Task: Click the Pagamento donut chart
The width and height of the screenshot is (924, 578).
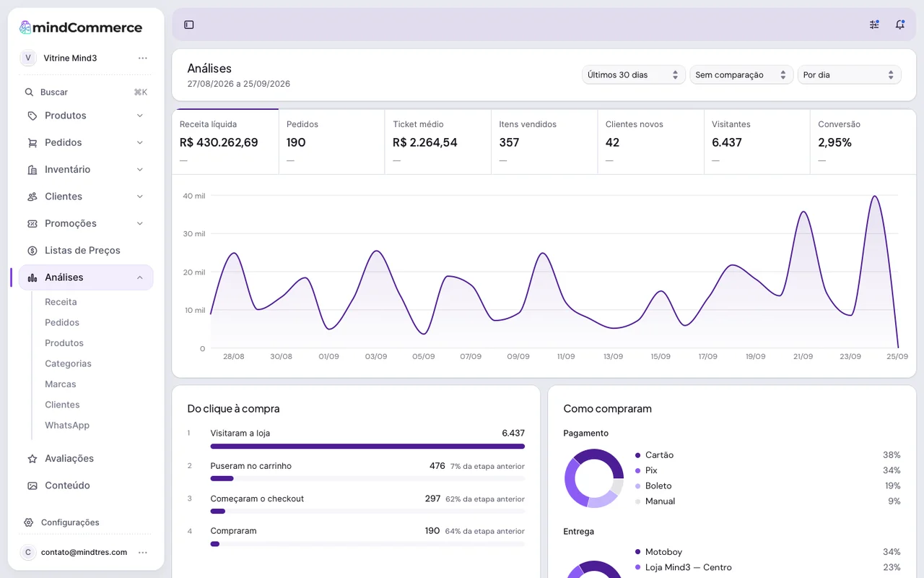Action: click(x=593, y=478)
